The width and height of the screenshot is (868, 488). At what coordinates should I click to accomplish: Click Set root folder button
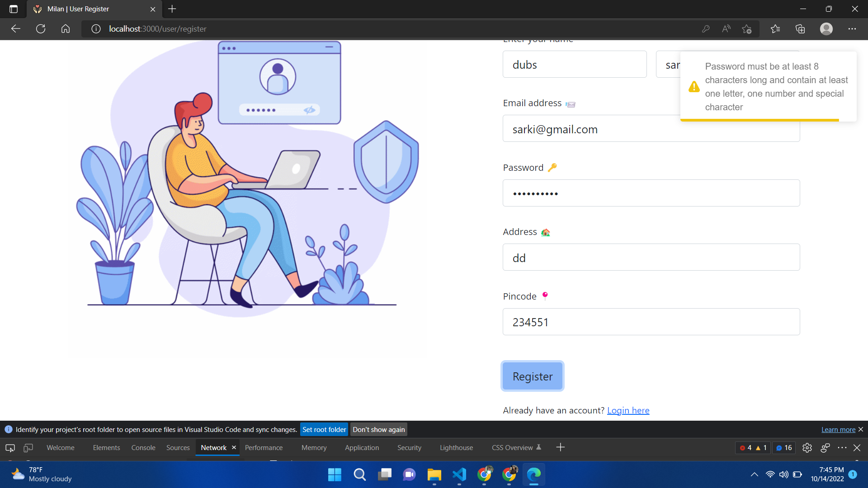tap(324, 429)
